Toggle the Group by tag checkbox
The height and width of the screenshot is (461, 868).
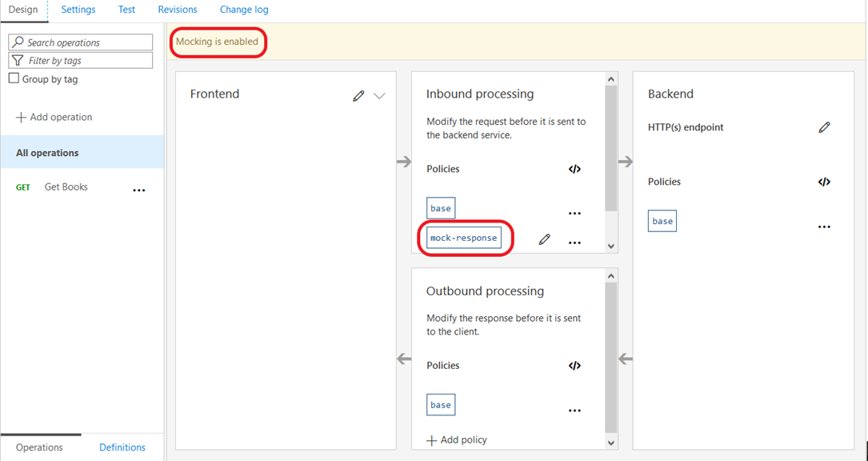click(x=14, y=78)
